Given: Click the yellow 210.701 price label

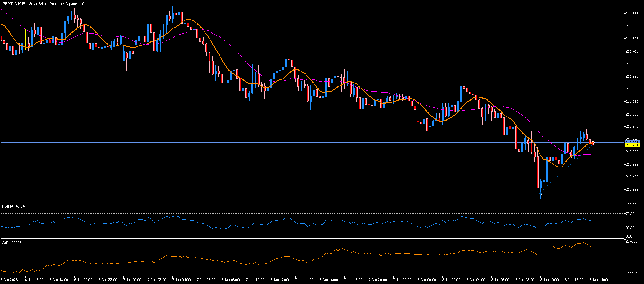Looking at the screenshot, I should tap(632, 145).
